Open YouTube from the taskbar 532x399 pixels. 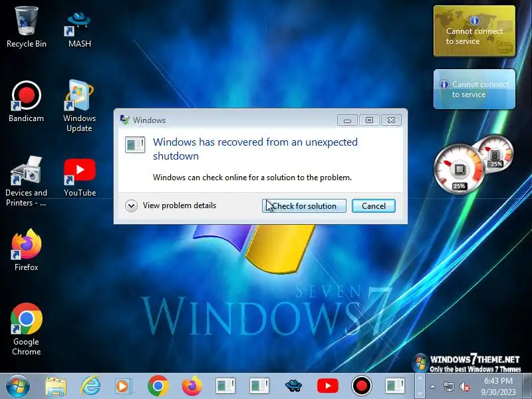click(327, 386)
